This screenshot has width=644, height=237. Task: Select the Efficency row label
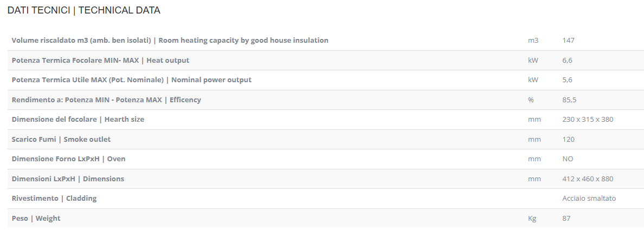[106, 100]
